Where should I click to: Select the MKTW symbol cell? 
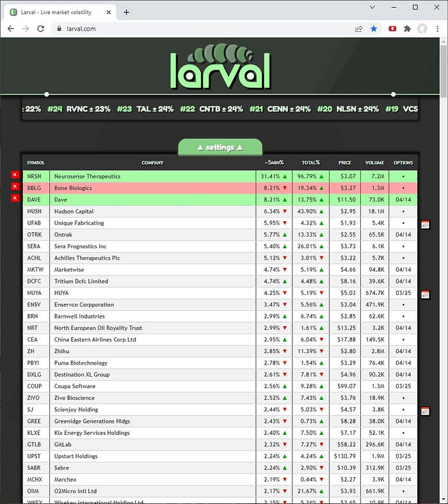(x=36, y=269)
